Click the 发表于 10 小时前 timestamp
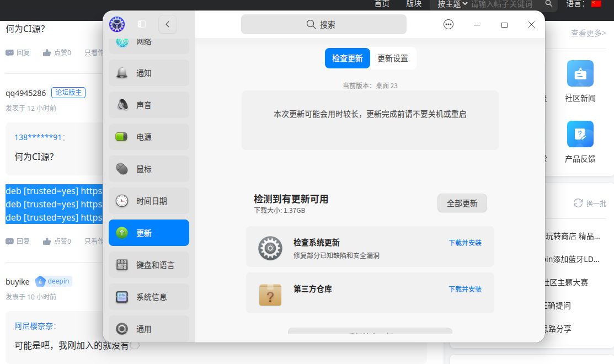The image size is (614, 364). pos(31,297)
